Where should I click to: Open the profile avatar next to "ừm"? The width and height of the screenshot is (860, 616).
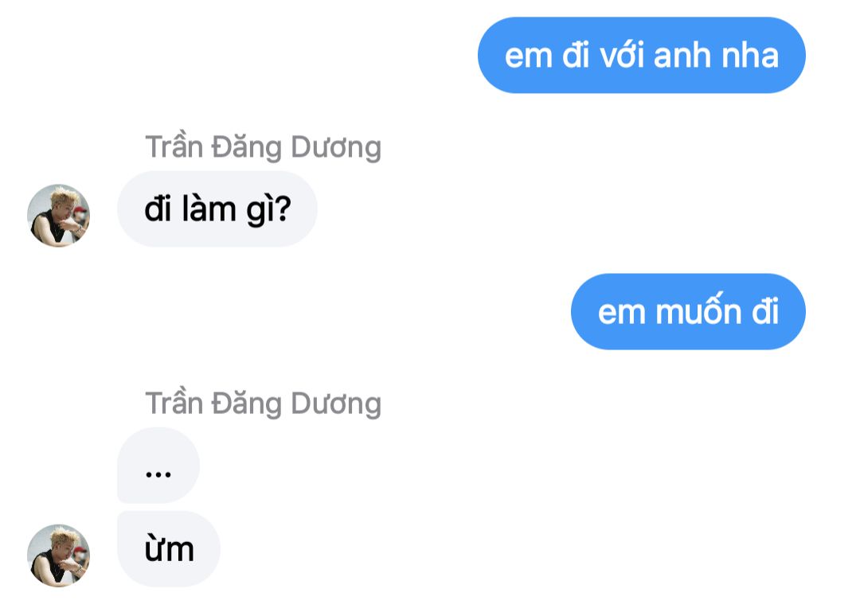click(58, 556)
